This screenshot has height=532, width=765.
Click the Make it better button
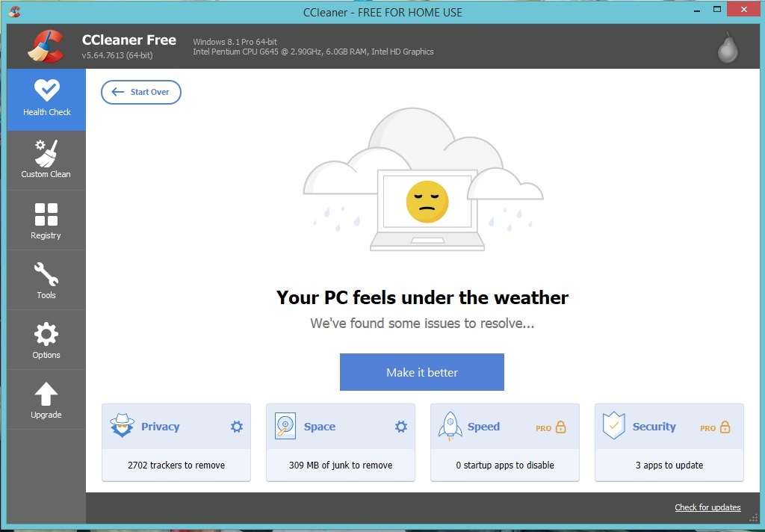pyautogui.click(x=422, y=372)
